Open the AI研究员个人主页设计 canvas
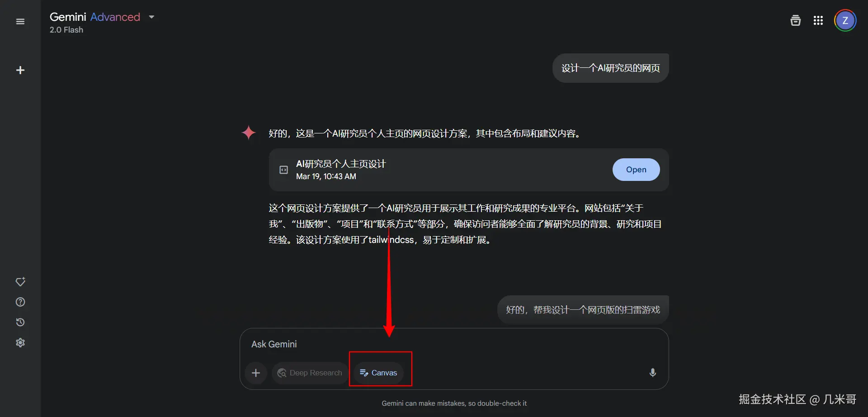The width and height of the screenshot is (868, 417). pyautogui.click(x=636, y=170)
